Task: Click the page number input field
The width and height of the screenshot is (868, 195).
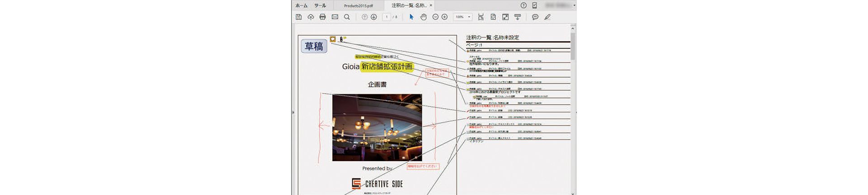Action: point(387,17)
